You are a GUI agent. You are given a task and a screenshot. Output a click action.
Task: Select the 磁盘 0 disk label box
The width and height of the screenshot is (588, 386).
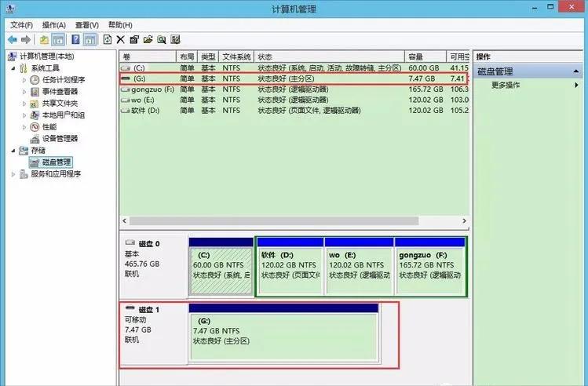pyautogui.click(x=154, y=266)
